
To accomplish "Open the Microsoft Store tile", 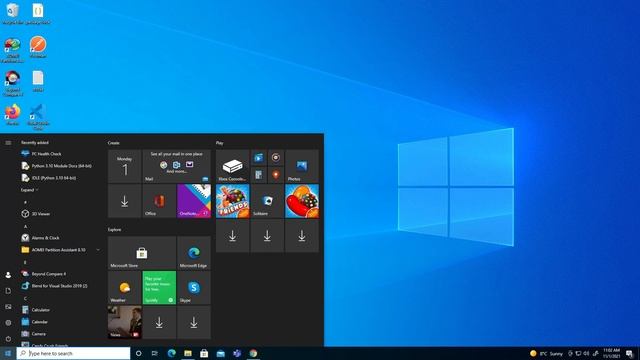I will click(142, 253).
